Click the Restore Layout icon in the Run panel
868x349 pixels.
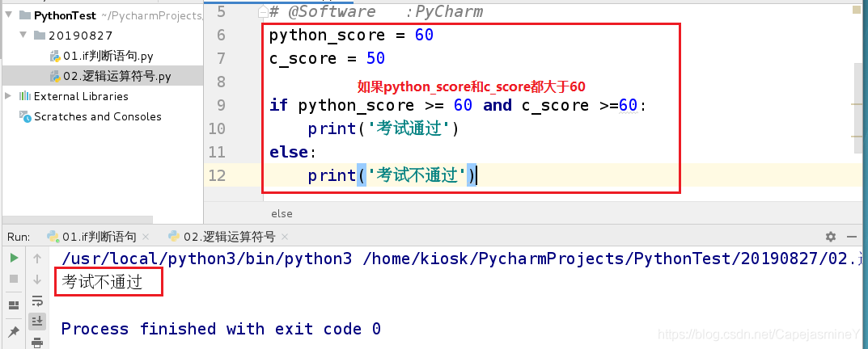point(15,305)
